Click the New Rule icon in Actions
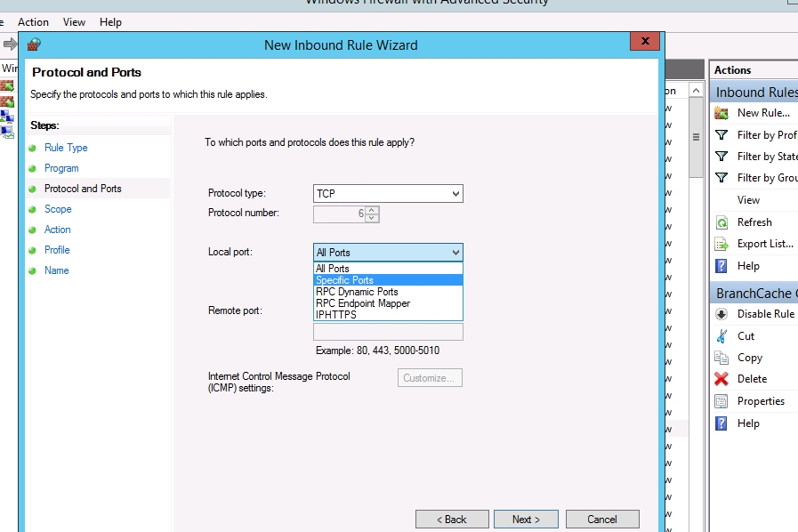The image size is (798, 532). click(721, 113)
